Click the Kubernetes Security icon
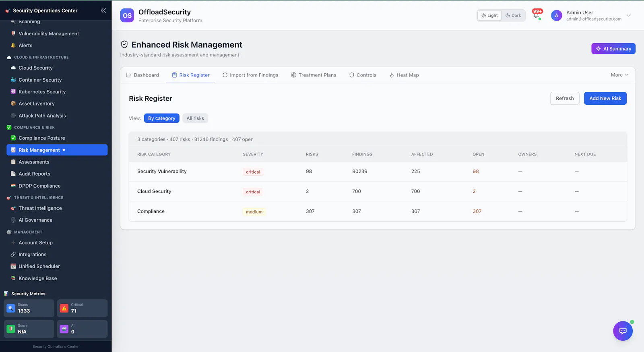644x352 pixels. 13,91
